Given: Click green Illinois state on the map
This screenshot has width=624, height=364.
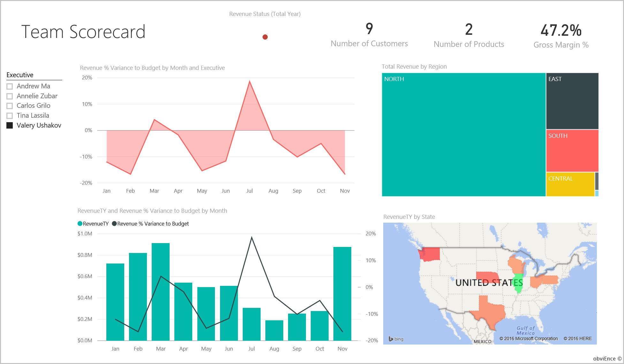Looking at the screenshot, I should pyautogui.click(x=518, y=283).
